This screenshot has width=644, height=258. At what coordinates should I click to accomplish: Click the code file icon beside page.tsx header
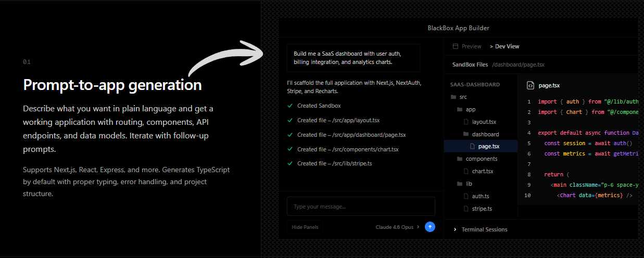[x=530, y=85]
